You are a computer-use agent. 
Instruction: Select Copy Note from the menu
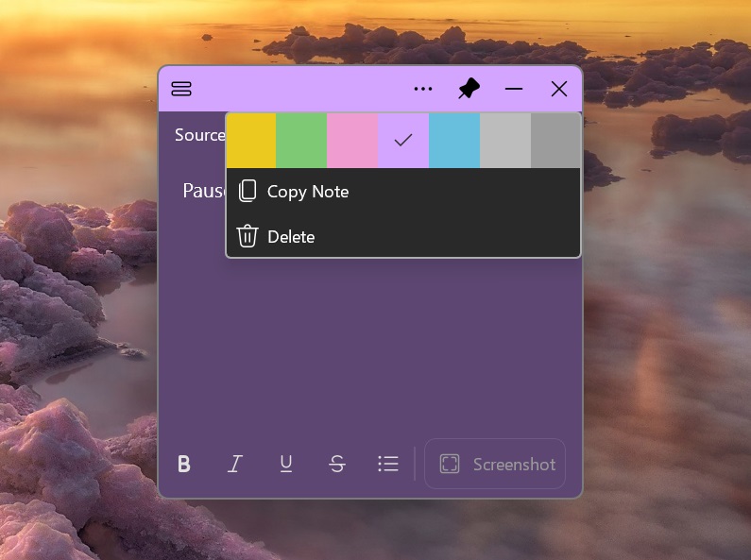pyautogui.click(x=403, y=192)
